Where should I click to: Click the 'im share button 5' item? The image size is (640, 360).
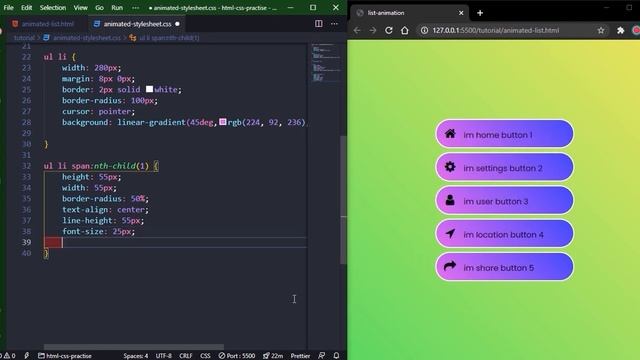pyautogui.click(x=504, y=267)
